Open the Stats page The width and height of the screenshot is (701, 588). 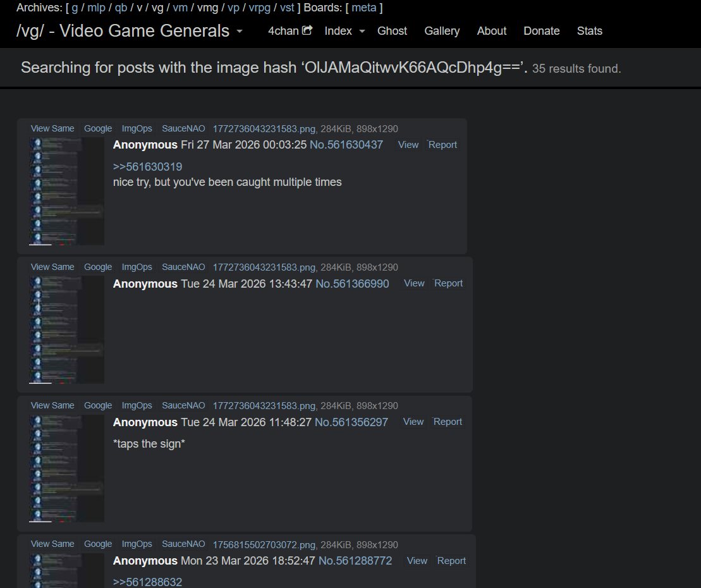tap(589, 31)
